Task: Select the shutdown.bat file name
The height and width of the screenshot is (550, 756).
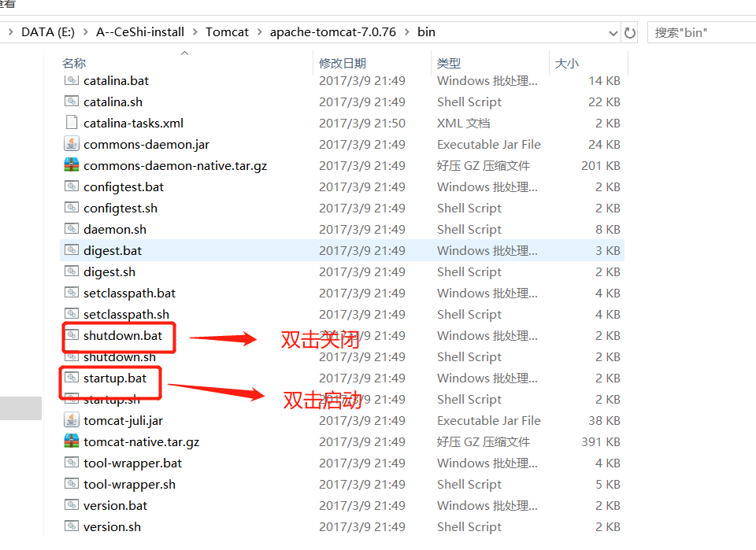Action: tap(123, 335)
